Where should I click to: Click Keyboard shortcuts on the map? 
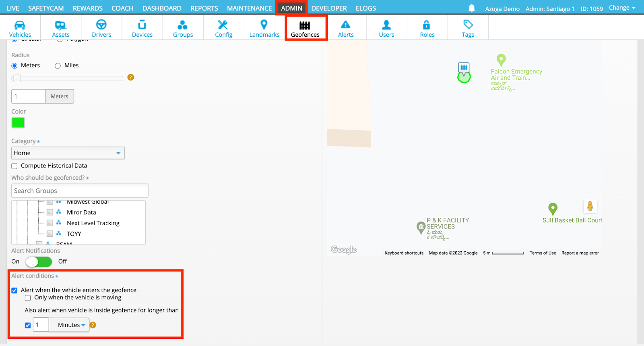[x=404, y=253]
